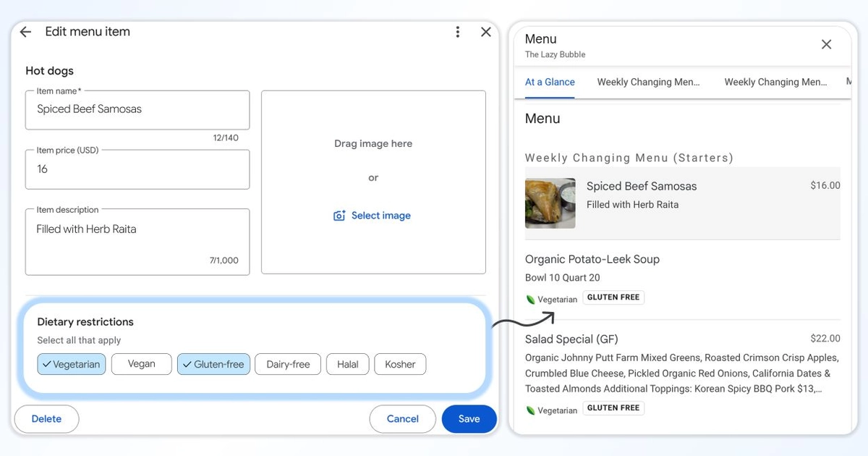Click the Cancel button
This screenshot has width=868, height=456.
click(x=403, y=418)
